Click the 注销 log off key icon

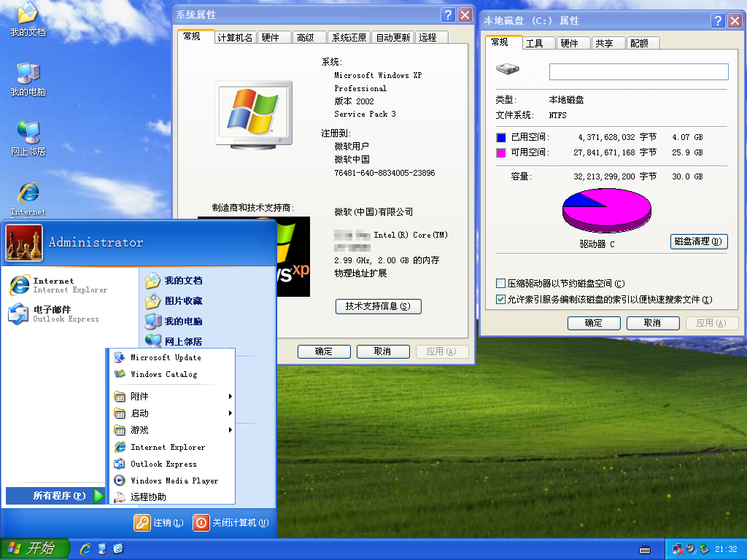142,523
